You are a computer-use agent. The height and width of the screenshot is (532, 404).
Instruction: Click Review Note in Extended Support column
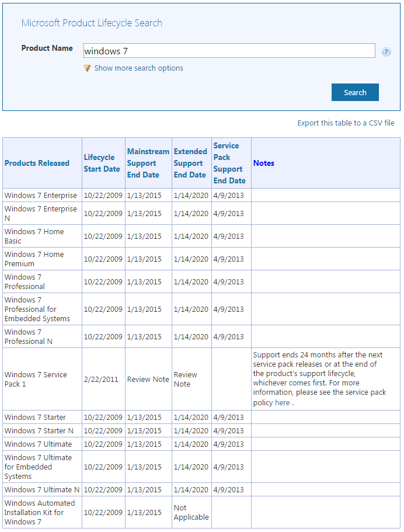[186, 380]
